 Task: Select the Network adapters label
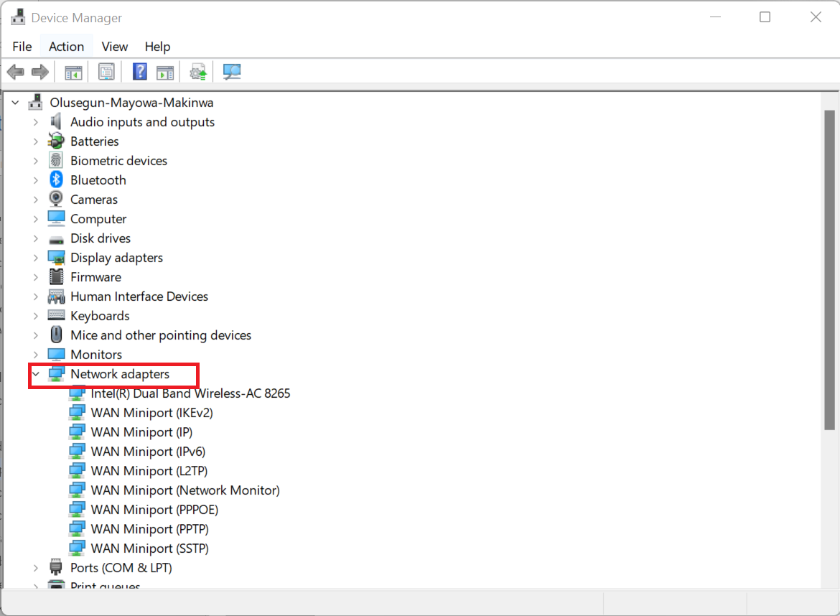coord(120,374)
